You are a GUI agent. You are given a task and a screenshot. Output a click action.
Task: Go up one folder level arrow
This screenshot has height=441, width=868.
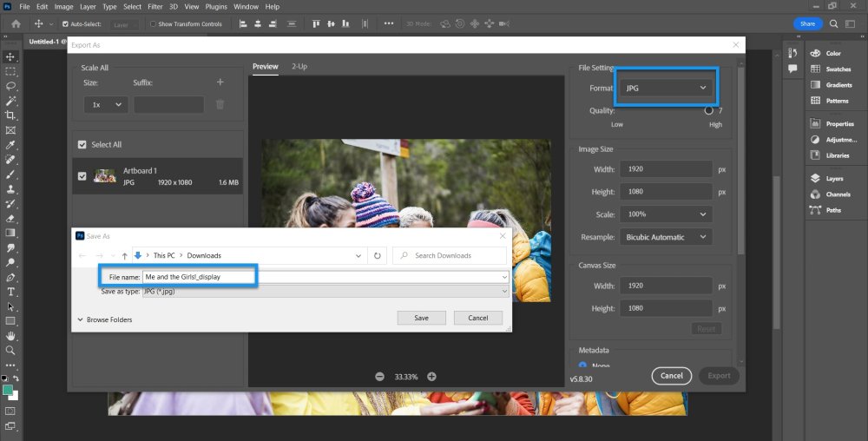point(124,255)
